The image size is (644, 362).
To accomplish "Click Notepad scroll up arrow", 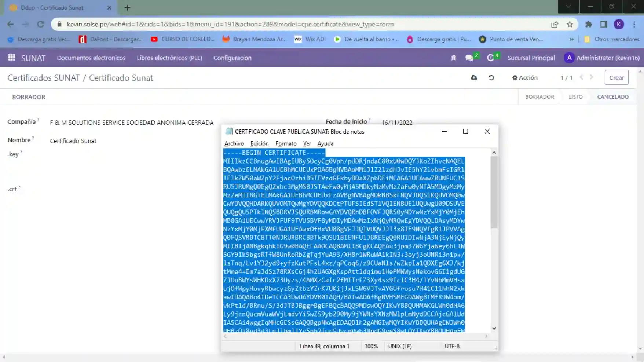I will point(494,152).
